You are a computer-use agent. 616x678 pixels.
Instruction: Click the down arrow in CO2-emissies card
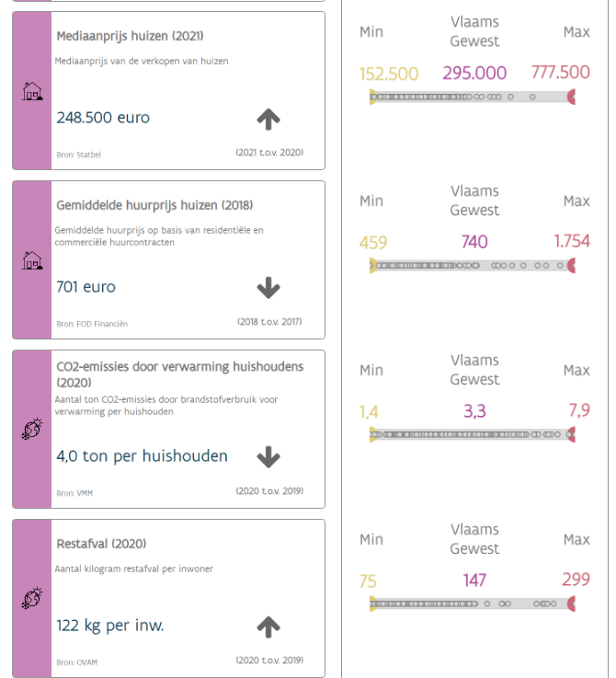tap(268, 457)
